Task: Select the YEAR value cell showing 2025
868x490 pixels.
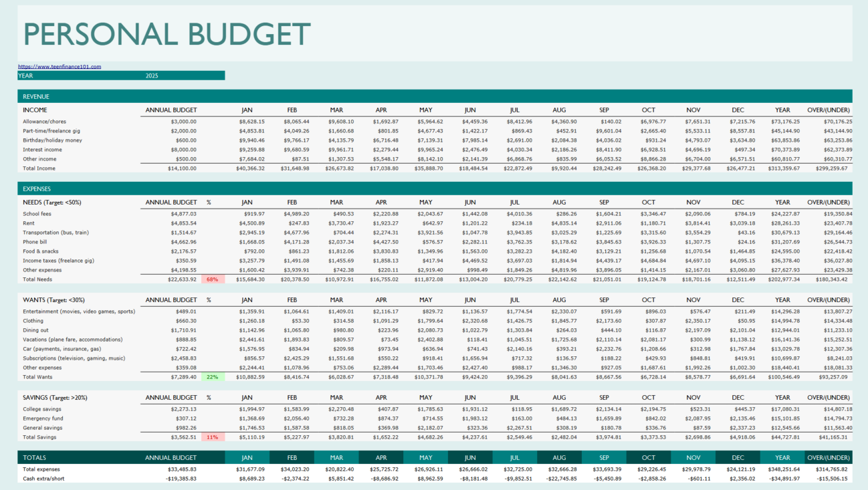Action: coord(152,75)
